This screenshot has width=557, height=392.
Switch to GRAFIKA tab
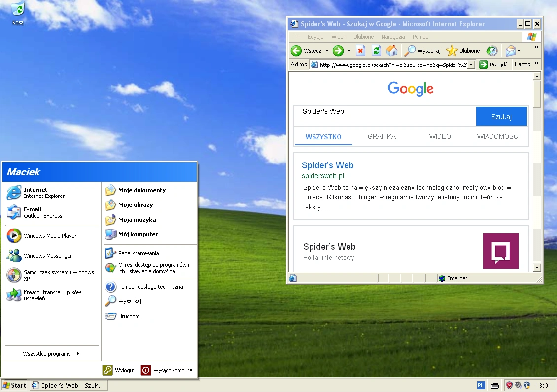(382, 136)
